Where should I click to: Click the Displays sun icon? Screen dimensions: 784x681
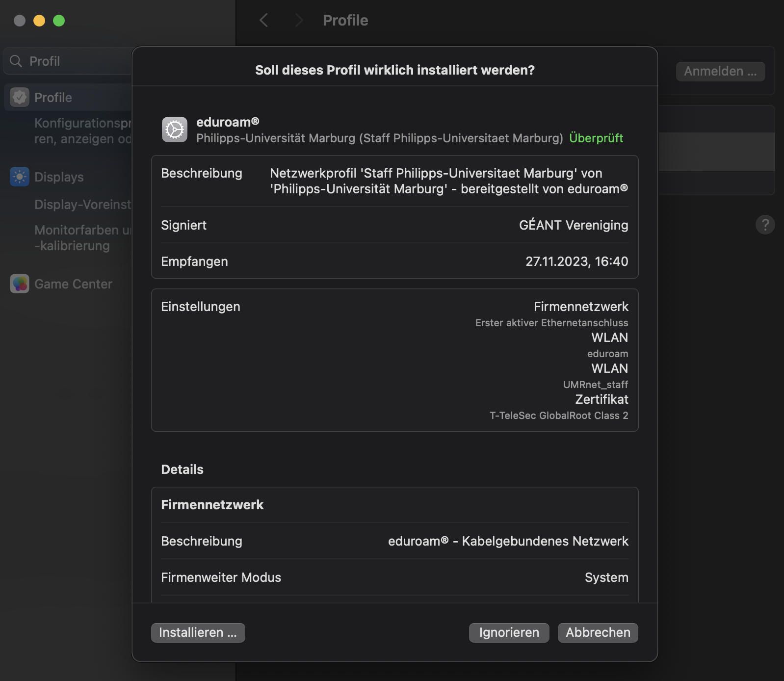(x=20, y=177)
